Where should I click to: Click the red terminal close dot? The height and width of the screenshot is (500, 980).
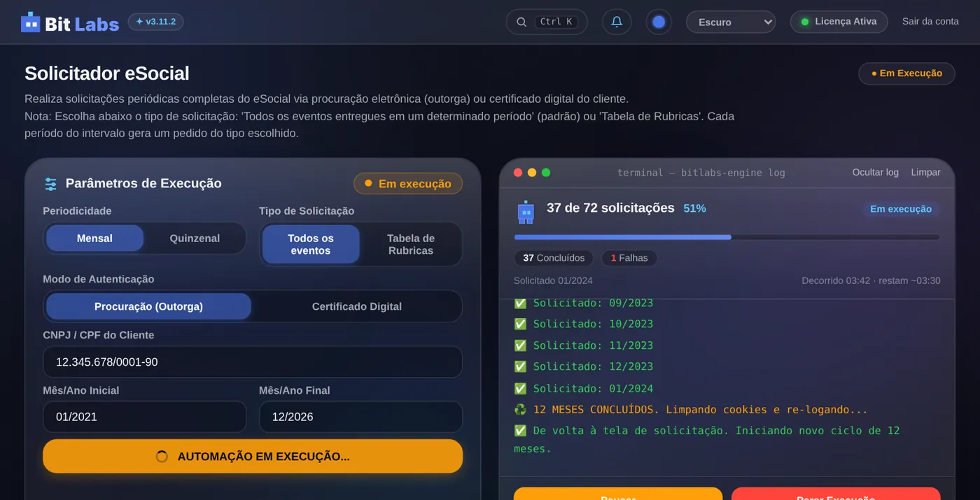[x=518, y=173]
